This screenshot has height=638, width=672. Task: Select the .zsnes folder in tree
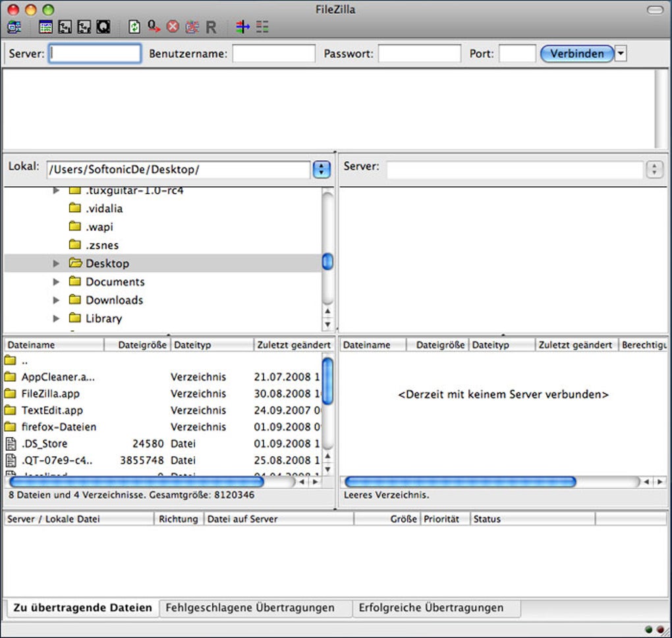point(102,245)
